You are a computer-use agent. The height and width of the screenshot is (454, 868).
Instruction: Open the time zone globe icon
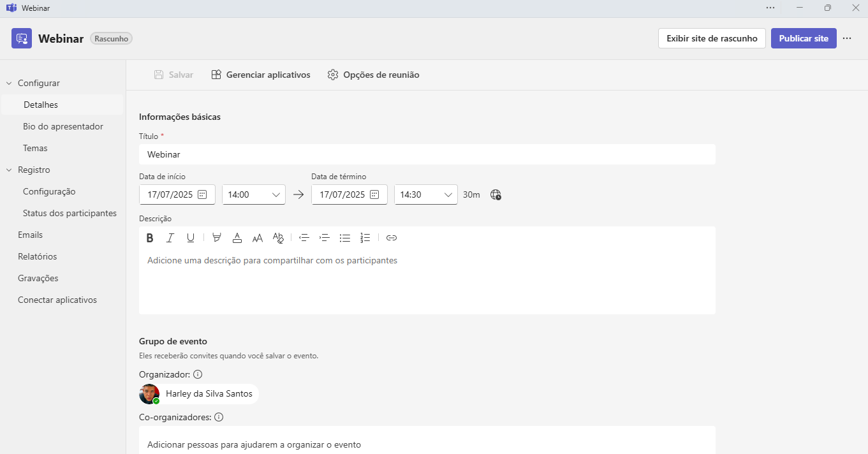[496, 194]
